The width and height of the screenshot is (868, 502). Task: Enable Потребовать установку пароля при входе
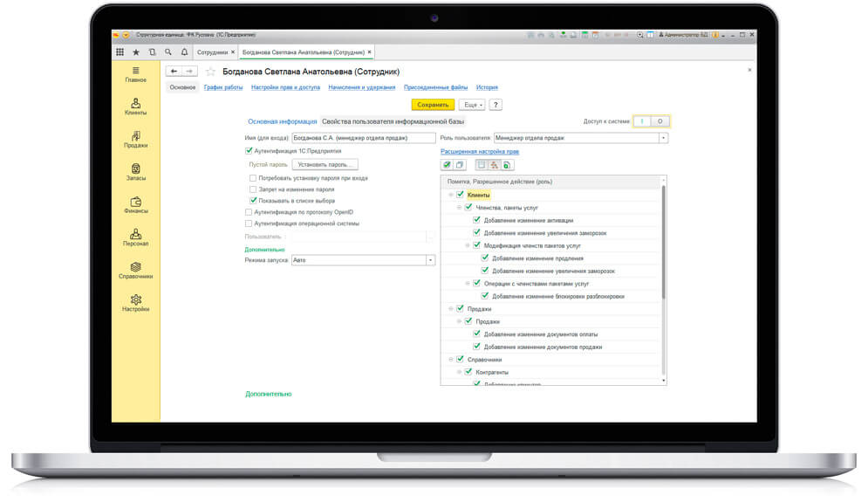(253, 178)
